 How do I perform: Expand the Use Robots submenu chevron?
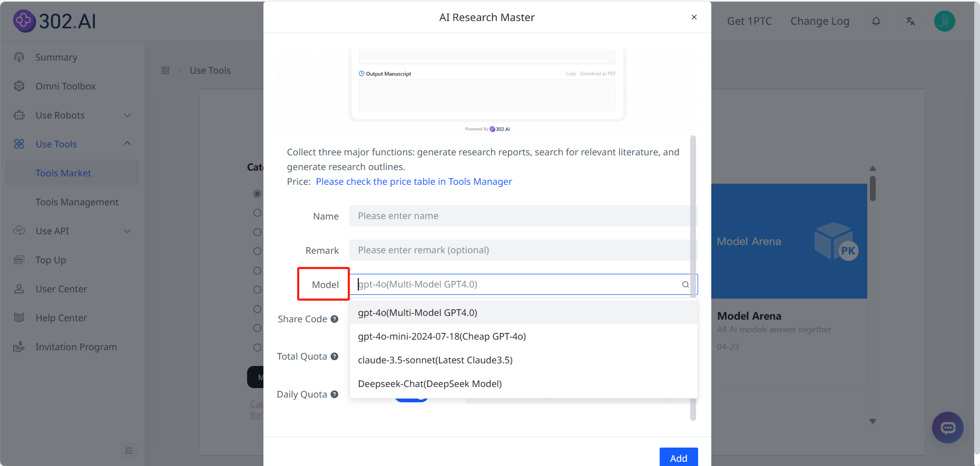(127, 115)
